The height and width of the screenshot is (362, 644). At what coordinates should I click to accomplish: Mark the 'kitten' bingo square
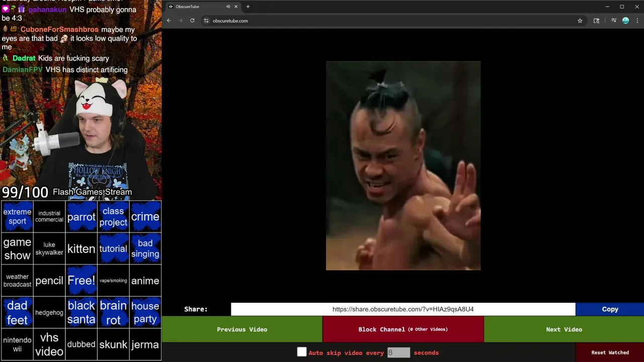[x=81, y=249]
